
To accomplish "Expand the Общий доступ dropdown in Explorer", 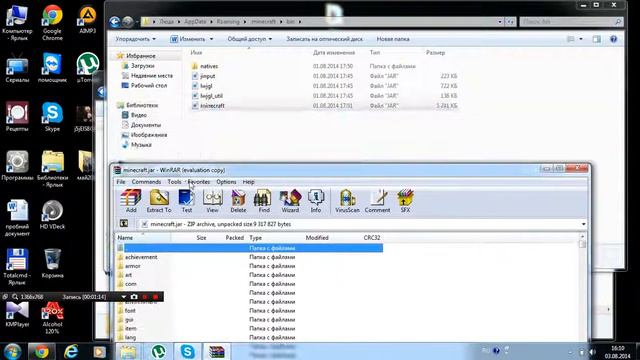I will point(249,39).
